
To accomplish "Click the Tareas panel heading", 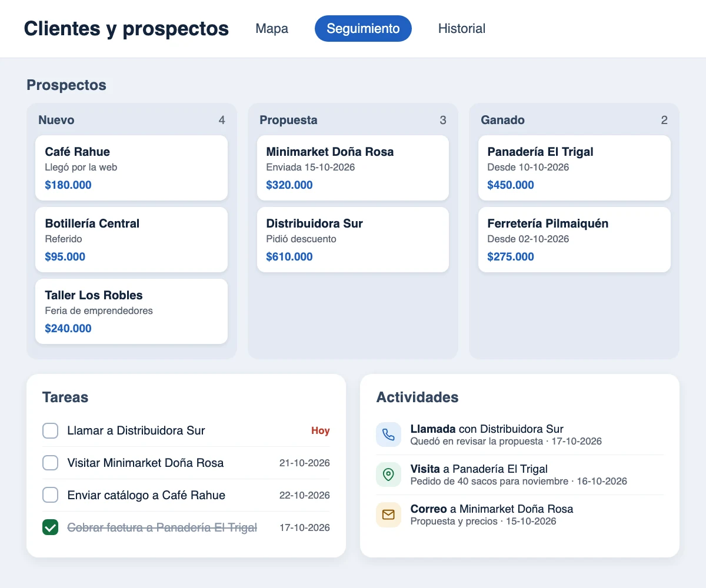I will click(x=65, y=397).
